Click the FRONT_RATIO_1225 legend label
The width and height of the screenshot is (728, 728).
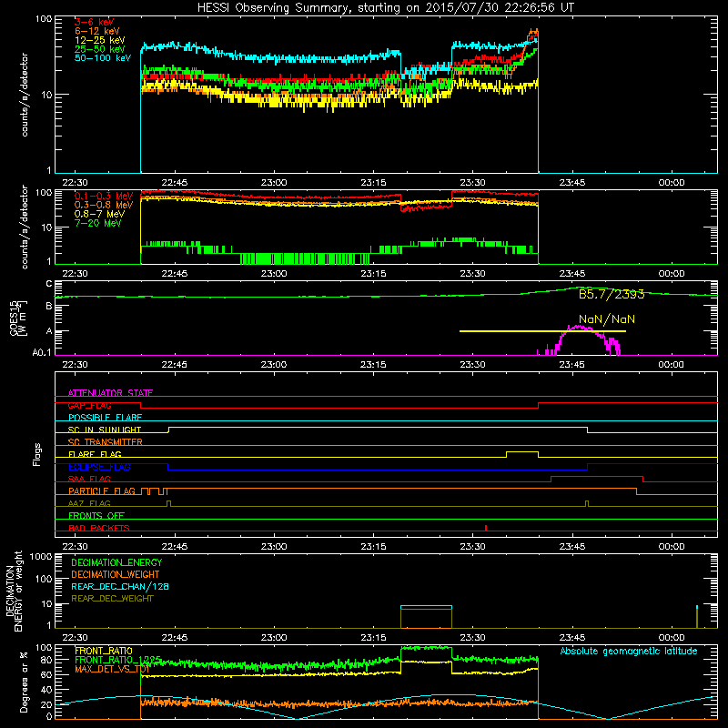coord(118,660)
